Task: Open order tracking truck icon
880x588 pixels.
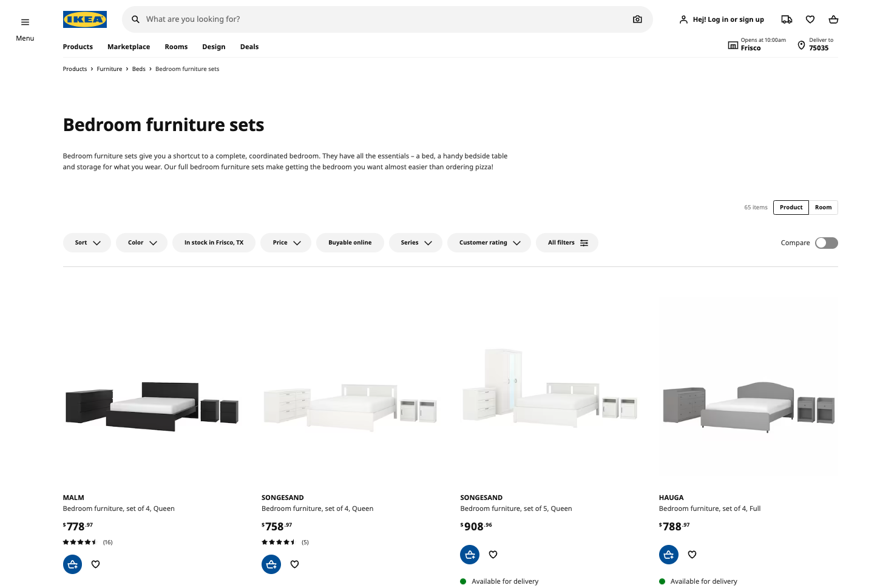Action: 787,19
